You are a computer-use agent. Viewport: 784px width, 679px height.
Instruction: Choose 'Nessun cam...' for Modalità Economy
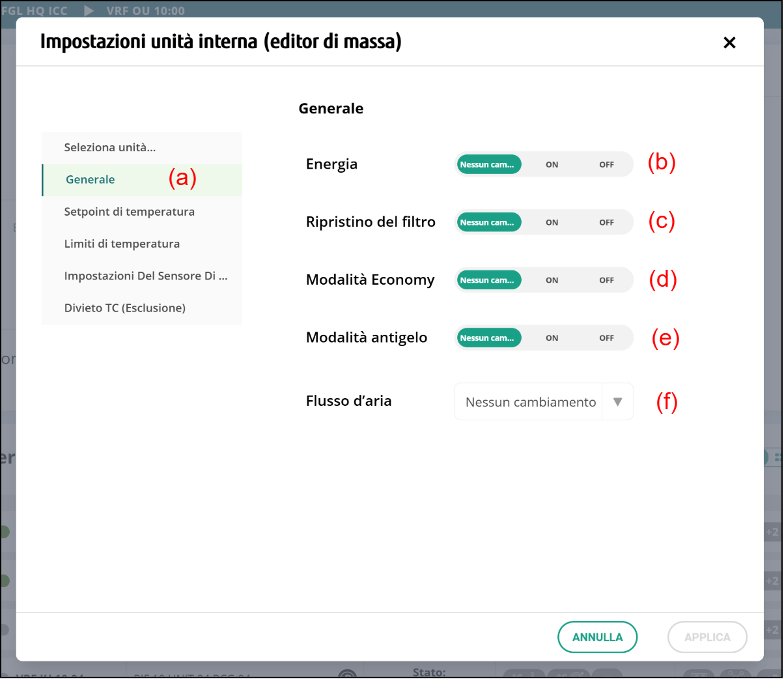[x=488, y=280]
